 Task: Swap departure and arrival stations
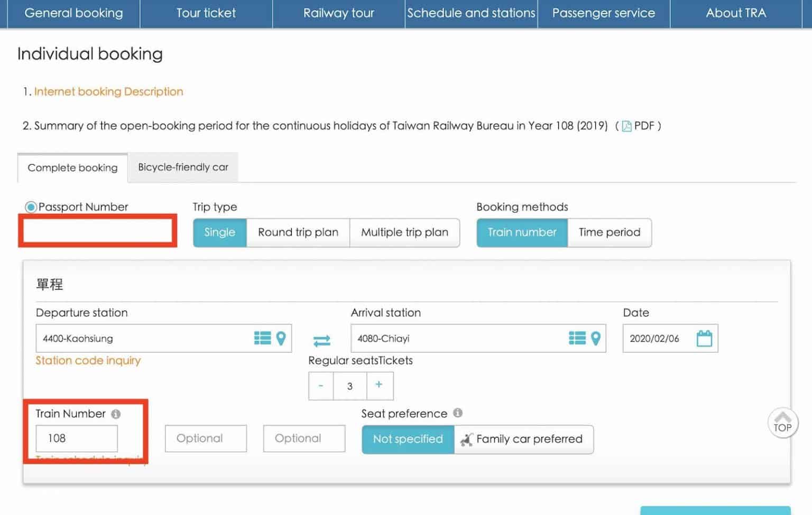click(x=321, y=341)
